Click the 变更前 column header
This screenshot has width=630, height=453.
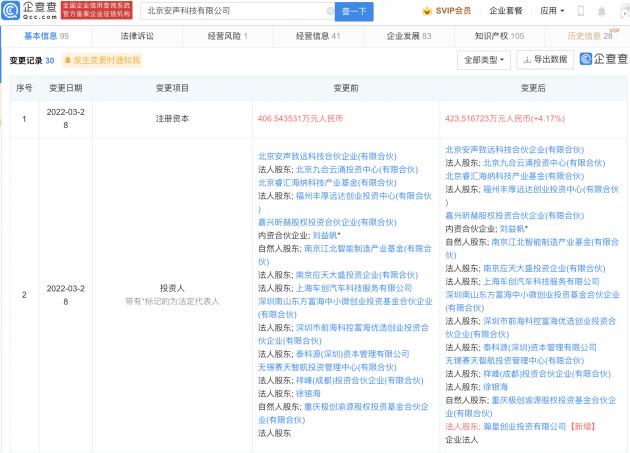click(x=346, y=88)
